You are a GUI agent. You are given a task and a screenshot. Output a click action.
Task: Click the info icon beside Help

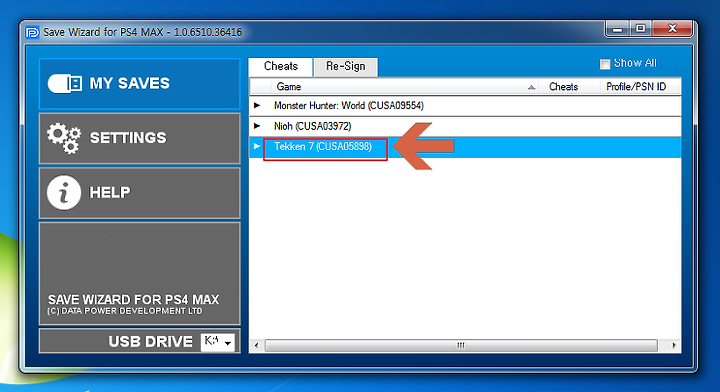64,192
